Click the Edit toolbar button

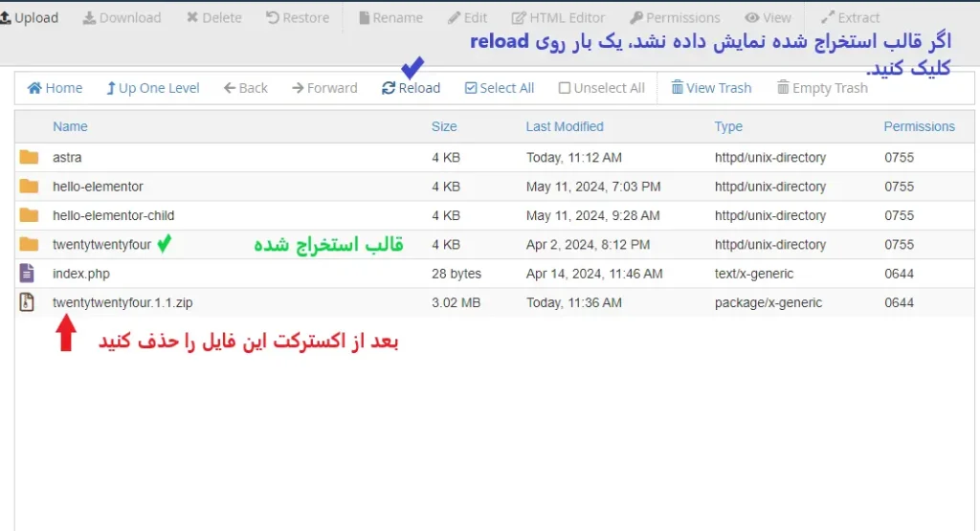pos(467,17)
